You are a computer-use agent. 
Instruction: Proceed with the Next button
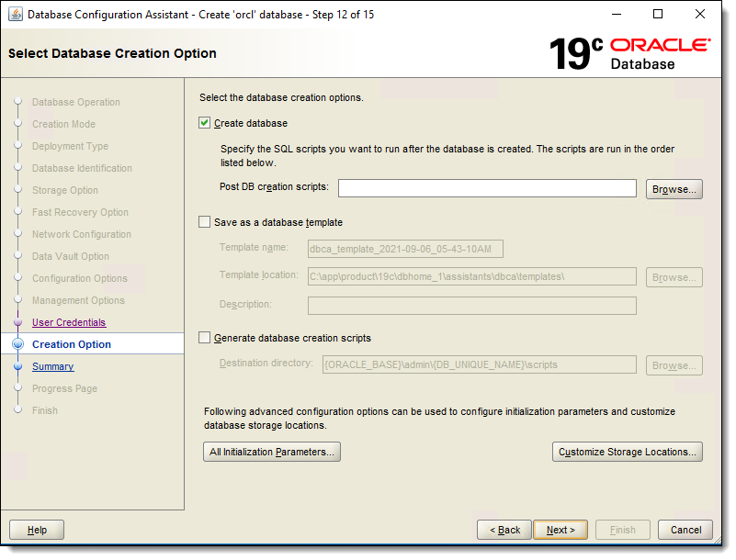(560, 530)
